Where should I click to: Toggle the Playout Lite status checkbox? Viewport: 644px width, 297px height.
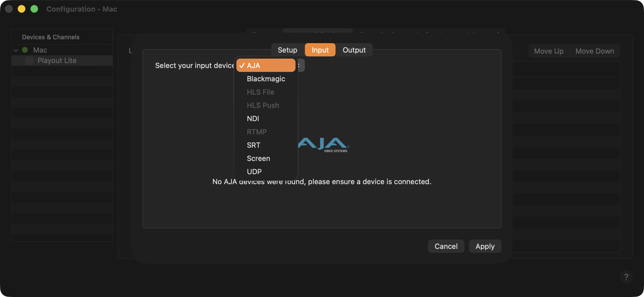click(29, 61)
